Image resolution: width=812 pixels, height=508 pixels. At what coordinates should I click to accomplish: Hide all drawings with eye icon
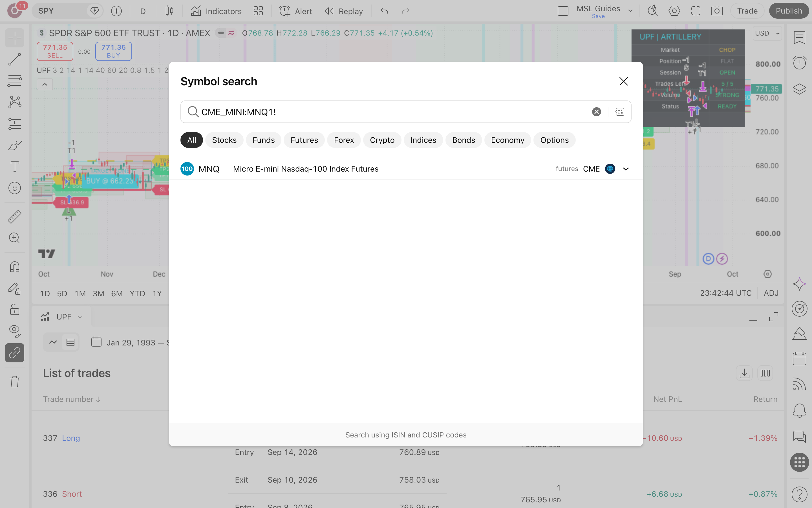pyautogui.click(x=14, y=331)
